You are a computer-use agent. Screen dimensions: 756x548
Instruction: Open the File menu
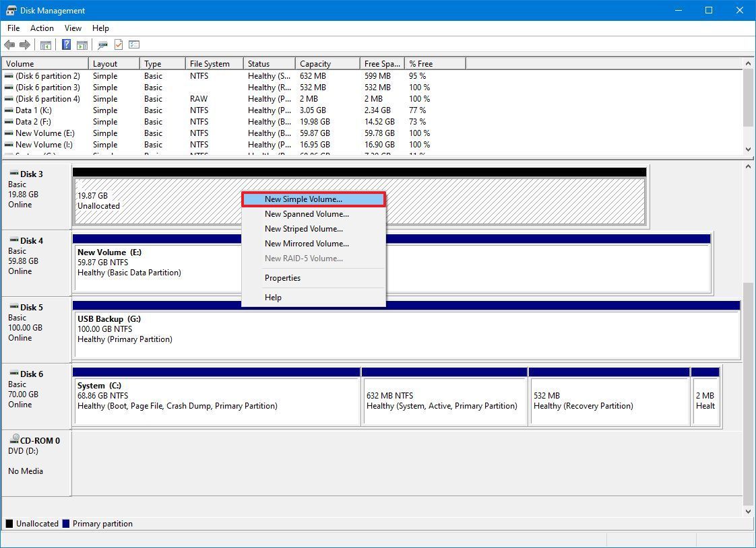pos(13,28)
